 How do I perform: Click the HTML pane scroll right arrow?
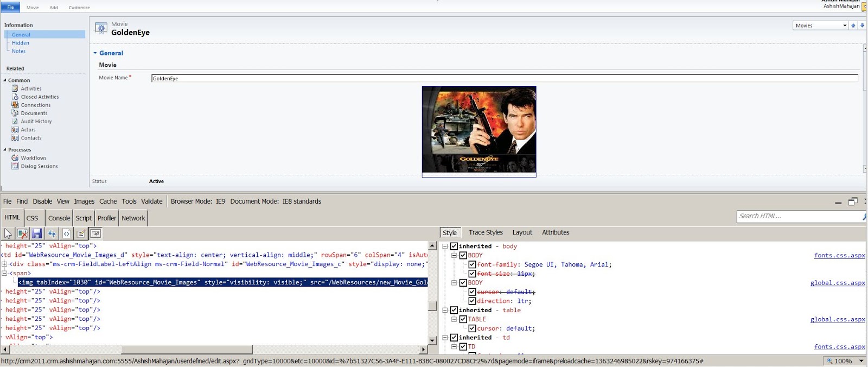point(424,350)
